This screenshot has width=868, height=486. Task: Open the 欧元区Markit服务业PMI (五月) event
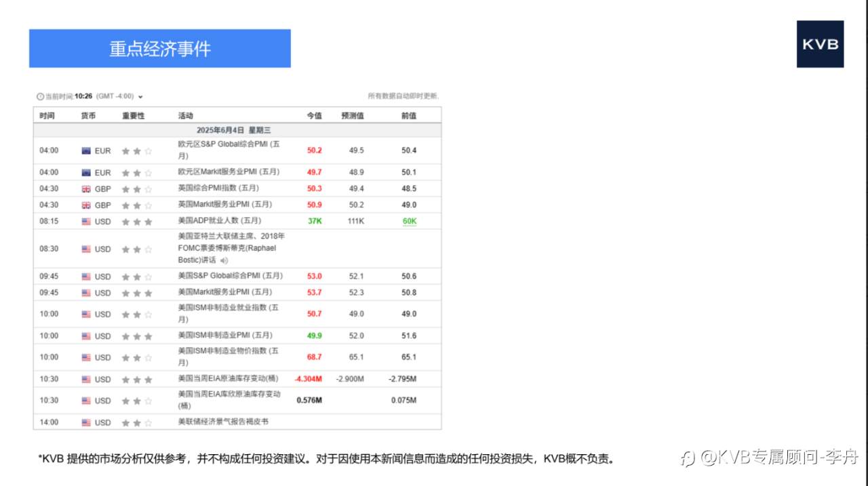[x=229, y=172]
